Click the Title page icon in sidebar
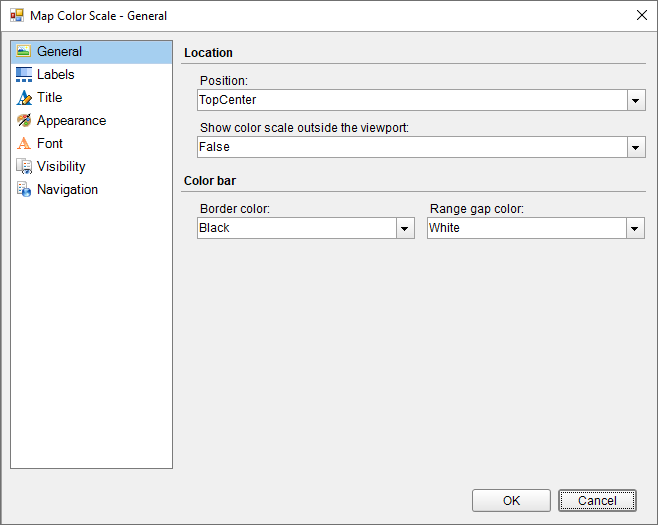 [24, 98]
